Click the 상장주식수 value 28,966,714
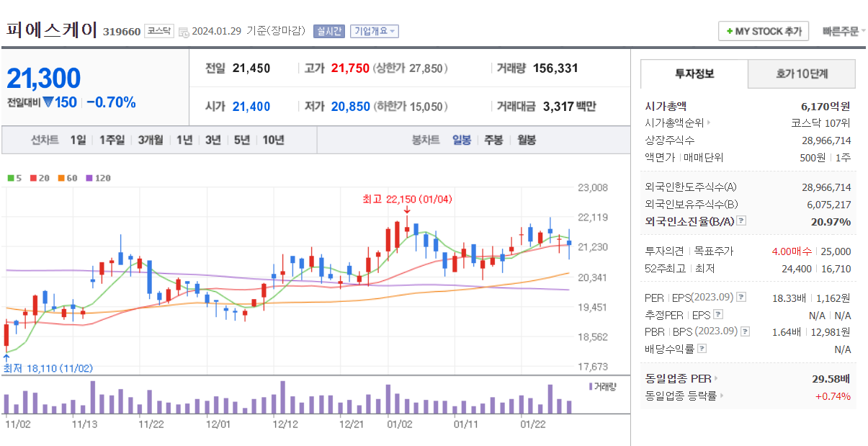 pos(826,140)
